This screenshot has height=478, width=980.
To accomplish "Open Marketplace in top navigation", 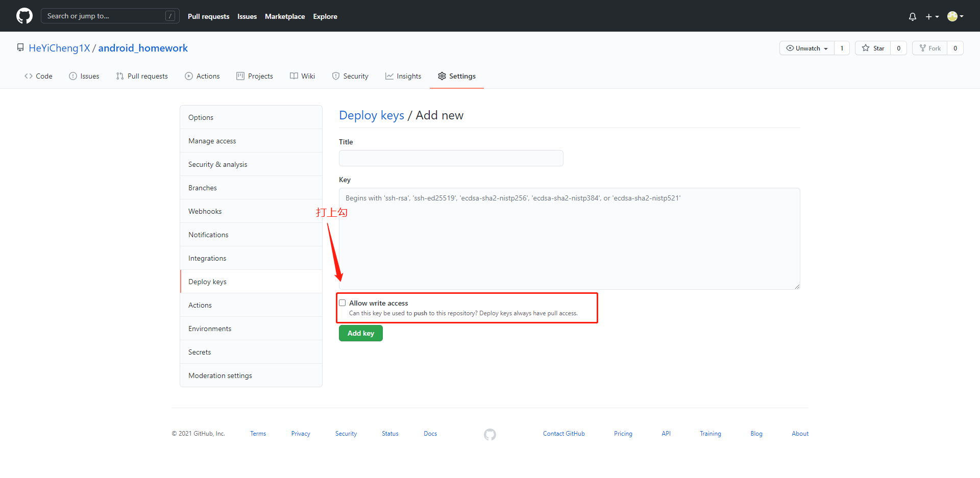I will click(x=285, y=16).
